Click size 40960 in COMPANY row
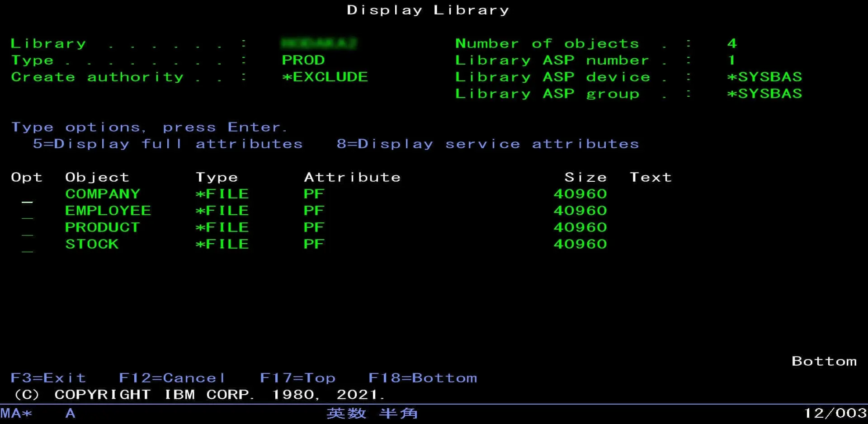The width and height of the screenshot is (868, 424). point(580,194)
